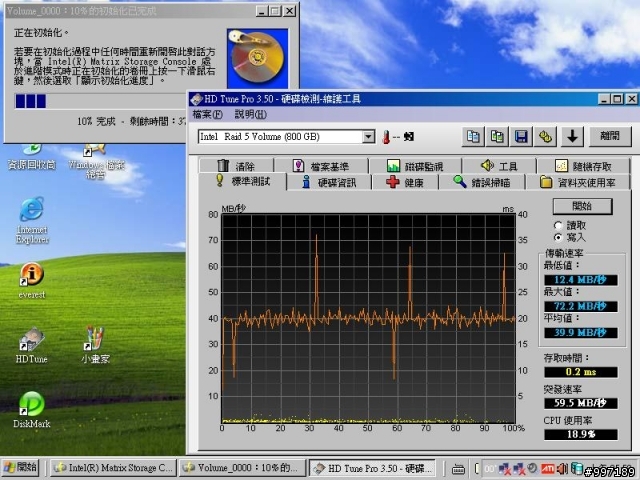Viewport: 640px width, 480px height.
Task: Click the down arrow minimize-to-tray icon
Action: [x=572, y=136]
